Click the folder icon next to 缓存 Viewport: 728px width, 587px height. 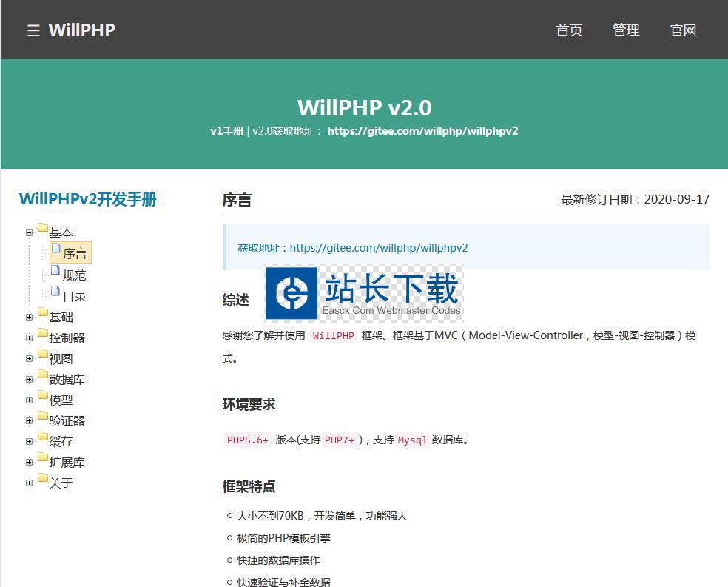[x=43, y=436]
